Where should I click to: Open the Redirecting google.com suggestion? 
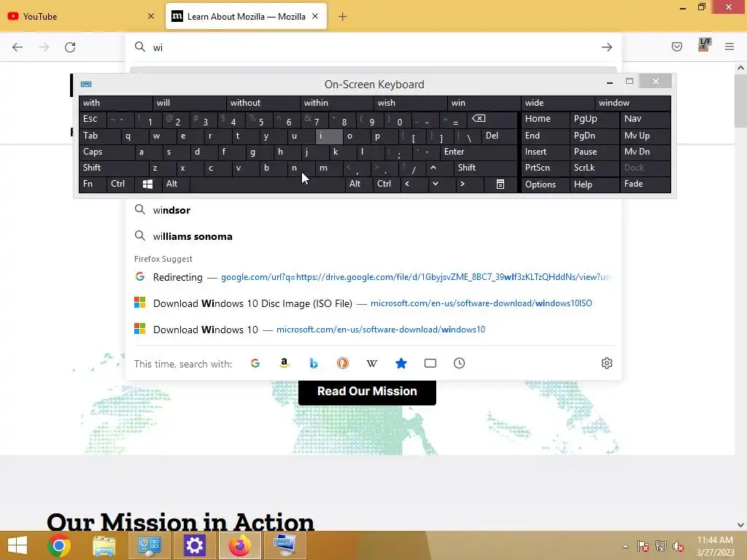pos(373,277)
